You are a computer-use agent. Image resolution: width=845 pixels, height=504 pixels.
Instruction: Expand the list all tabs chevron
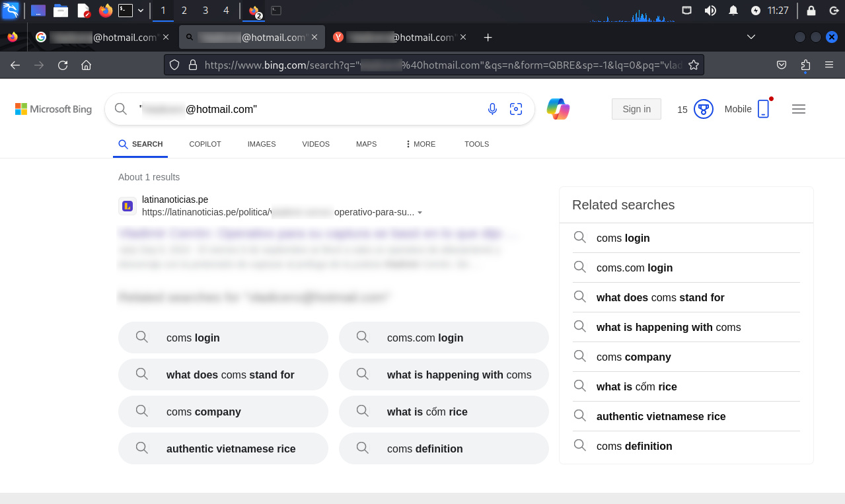point(751,37)
